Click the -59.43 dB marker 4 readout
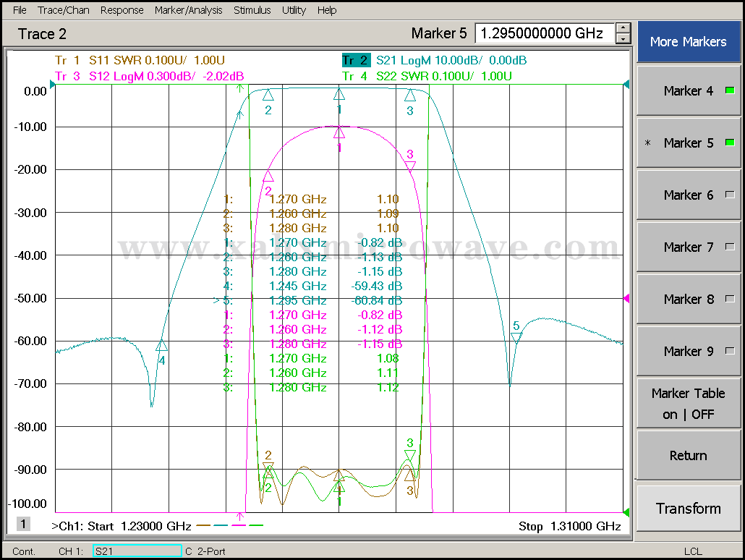The height and width of the screenshot is (560, 745). (376, 287)
